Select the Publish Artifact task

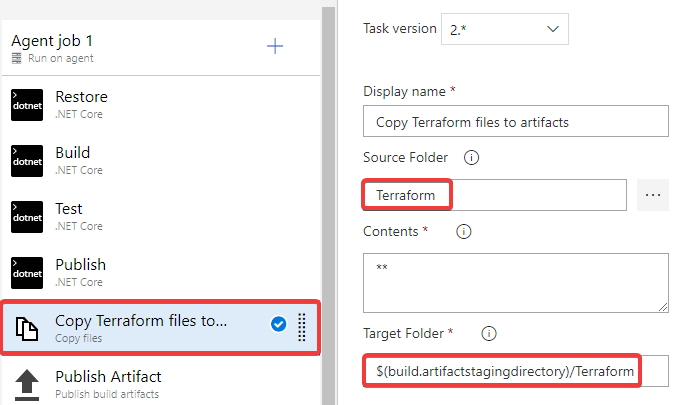(x=161, y=384)
